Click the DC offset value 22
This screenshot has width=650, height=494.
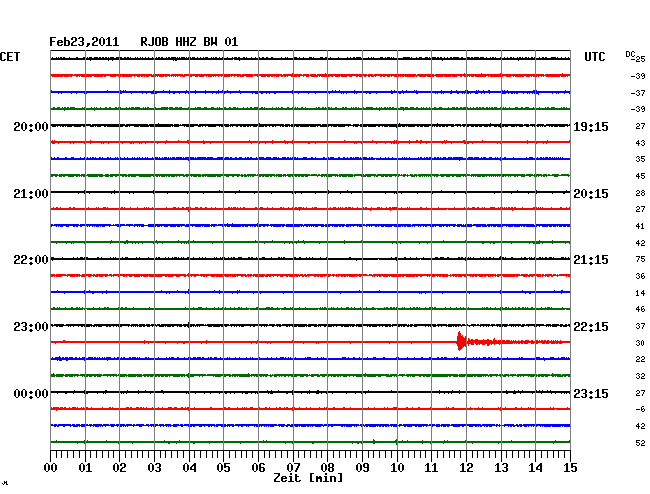pos(640,359)
